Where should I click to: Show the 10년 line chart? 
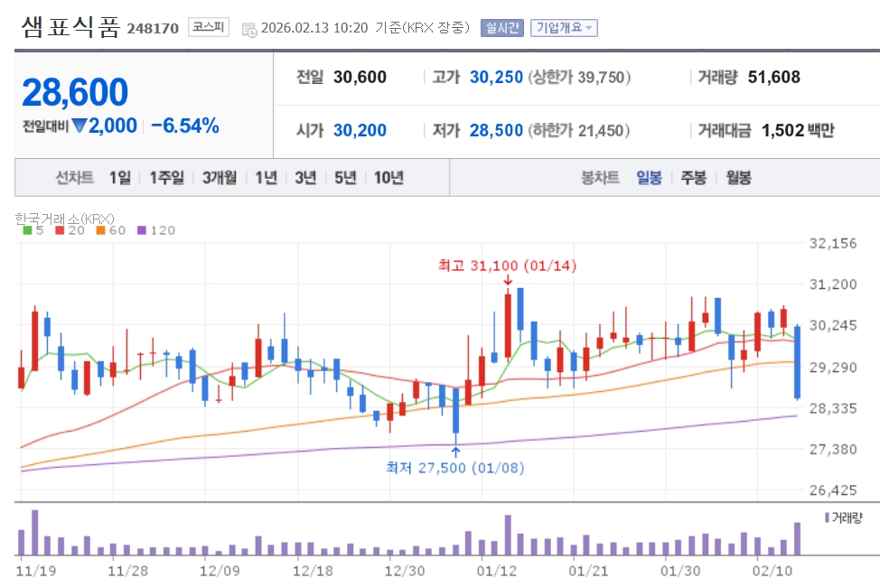click(389, 177)
